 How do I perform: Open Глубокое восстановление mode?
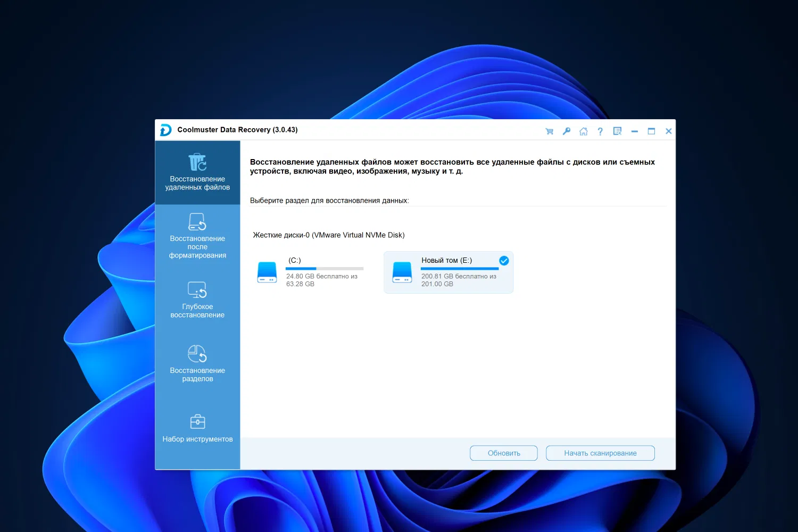point(197,300)
